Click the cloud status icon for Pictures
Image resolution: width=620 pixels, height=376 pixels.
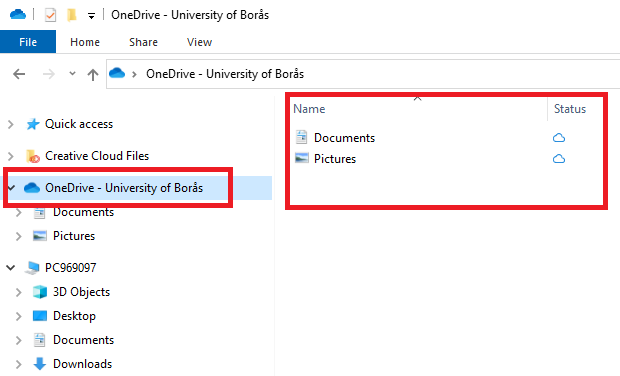point(559,159)
